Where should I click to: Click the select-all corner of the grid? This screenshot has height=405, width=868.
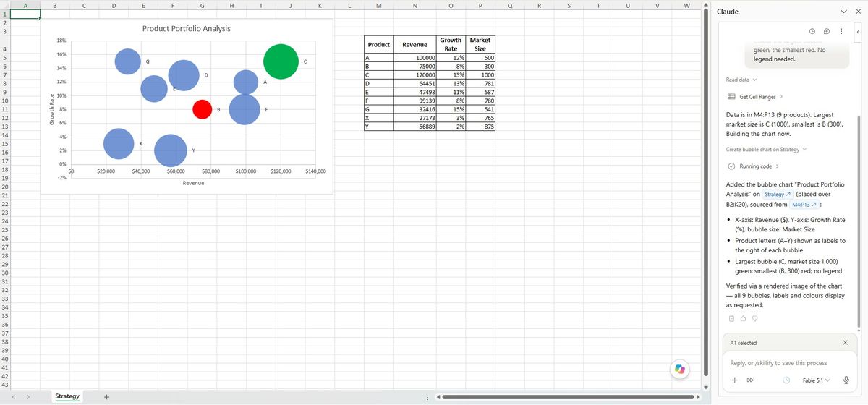(x=4, y=5)
